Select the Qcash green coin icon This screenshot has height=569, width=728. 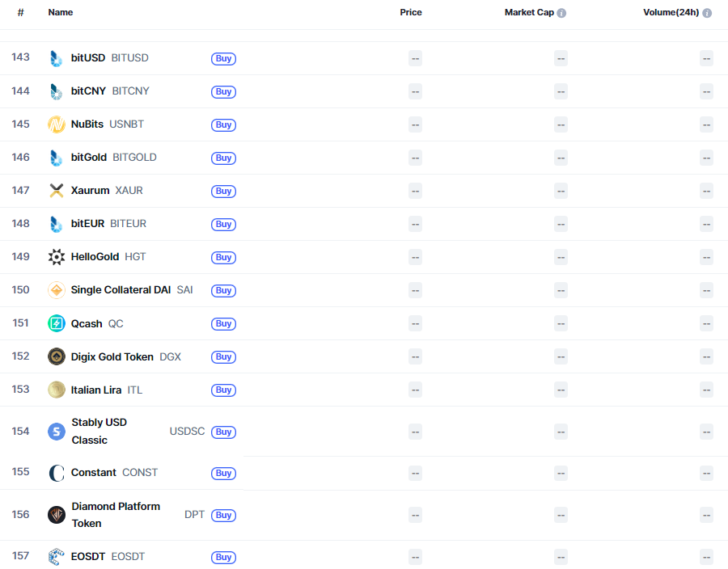[x=56, y=322]
